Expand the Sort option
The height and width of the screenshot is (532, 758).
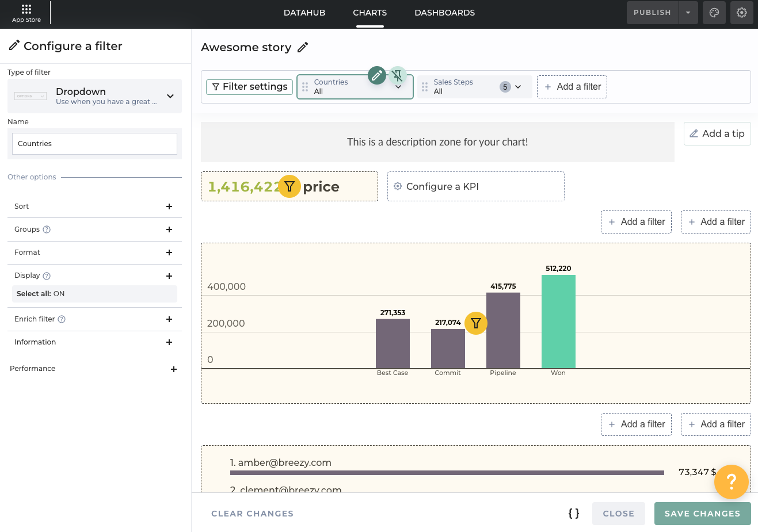coord(169,206)
